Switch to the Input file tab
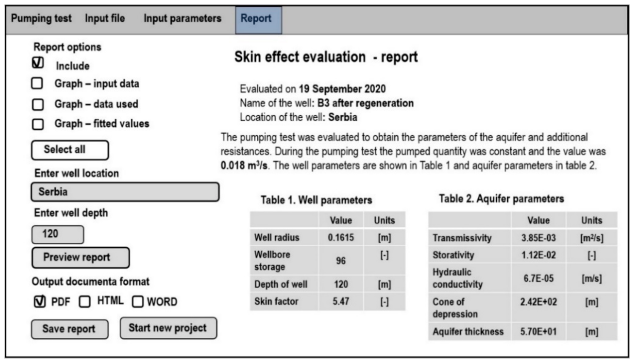 click(105, 19)
